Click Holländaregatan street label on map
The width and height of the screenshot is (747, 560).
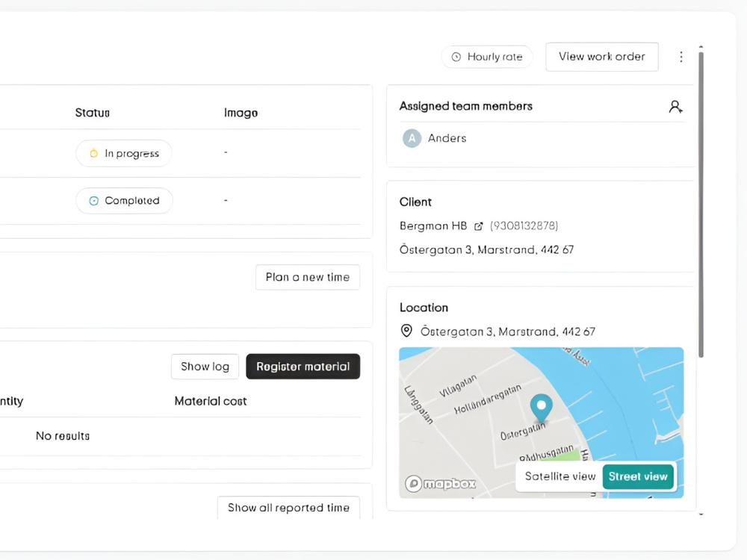click(488, 399)
